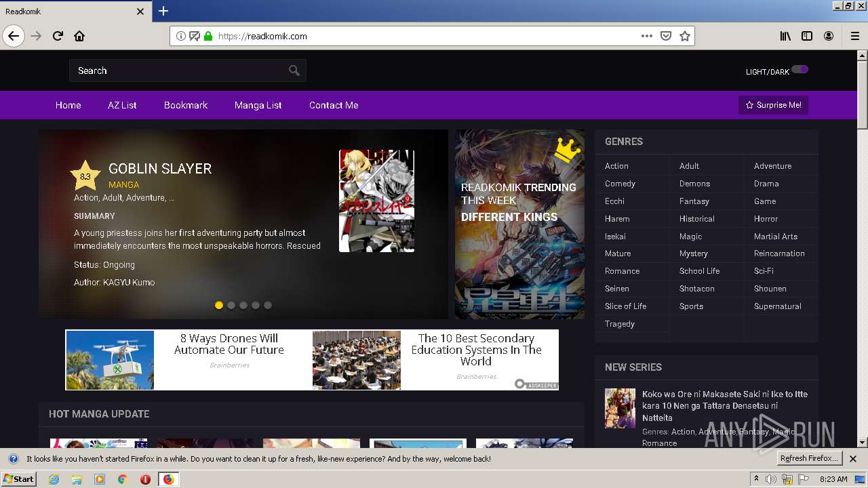Dismiss the Firefox refresh notification bar
The height and width of the screenshot is (488, 868).
click(853, 459)
